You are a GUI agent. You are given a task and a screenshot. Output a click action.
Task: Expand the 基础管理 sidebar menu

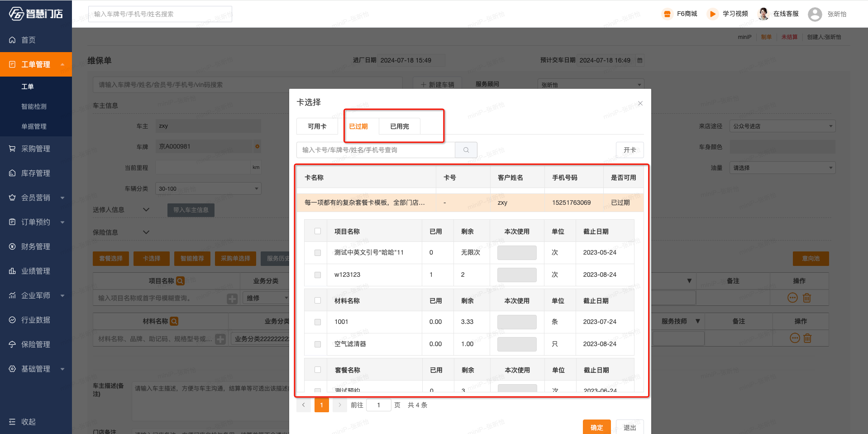(x=62, y=369)
